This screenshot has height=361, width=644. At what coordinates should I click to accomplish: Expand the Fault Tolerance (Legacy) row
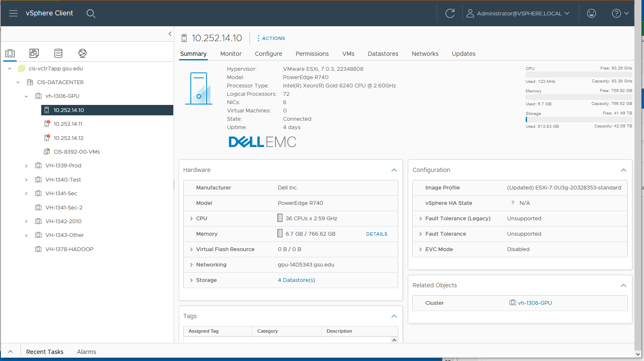(x=420, y=219)
